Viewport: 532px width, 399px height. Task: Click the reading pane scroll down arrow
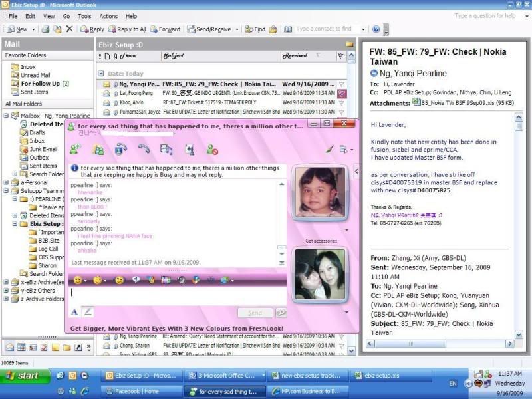click(x=519, y=335)
